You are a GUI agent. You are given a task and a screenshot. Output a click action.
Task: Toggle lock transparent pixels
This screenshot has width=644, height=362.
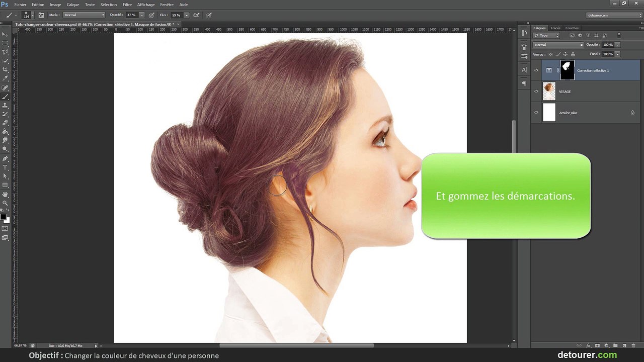pyautogui.click(x=550, y=54)
